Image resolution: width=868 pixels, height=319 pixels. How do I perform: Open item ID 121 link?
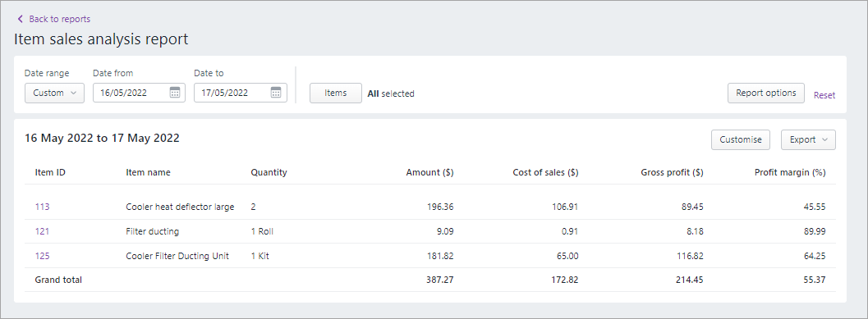click(42, 231)
